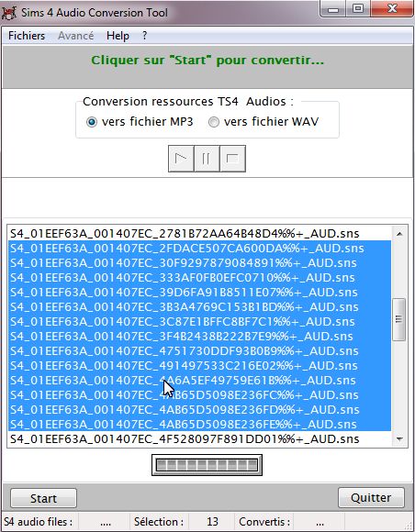
Task: Select file ending 4AB65D5098E236FE%%+_AUD.sns
Action: click(199, 424)
